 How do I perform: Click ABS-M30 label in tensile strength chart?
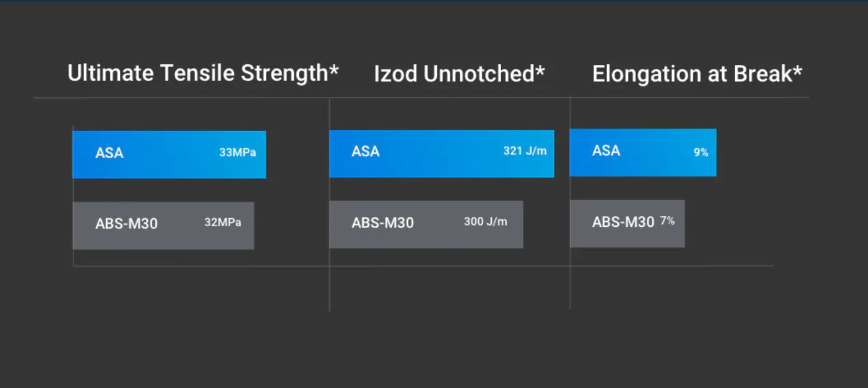[x=127, y=224]
